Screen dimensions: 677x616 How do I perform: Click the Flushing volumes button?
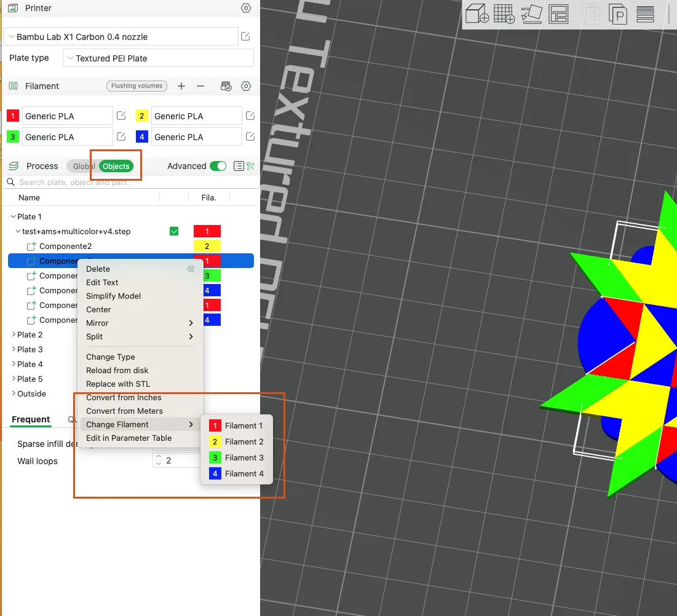(x=136, y=86)
